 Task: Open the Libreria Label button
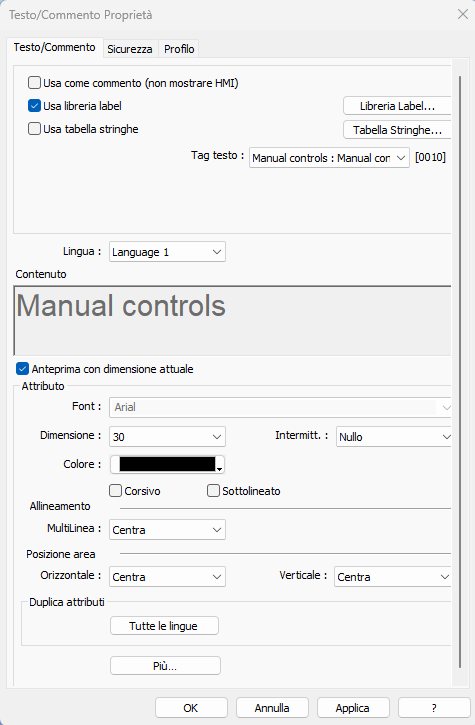[397, 106]
